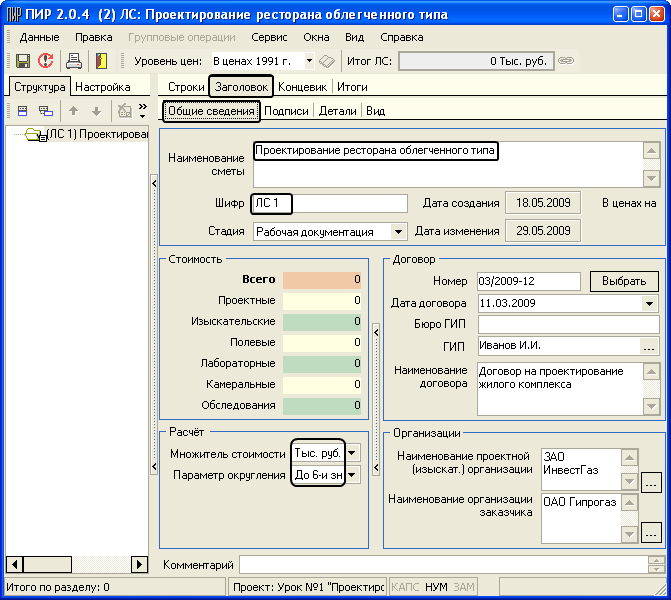
Task: Click the red recalculate refresh icon
Action: pos(46,61)
